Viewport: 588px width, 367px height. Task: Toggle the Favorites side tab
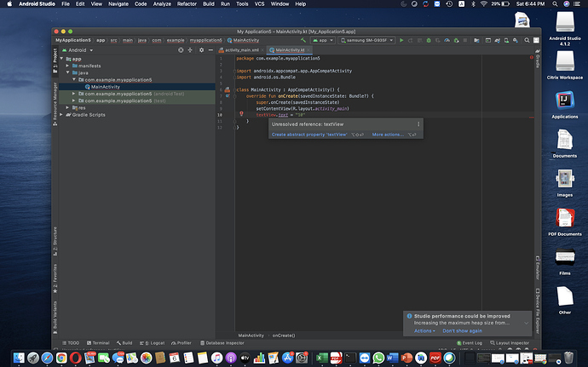[55, 278]
